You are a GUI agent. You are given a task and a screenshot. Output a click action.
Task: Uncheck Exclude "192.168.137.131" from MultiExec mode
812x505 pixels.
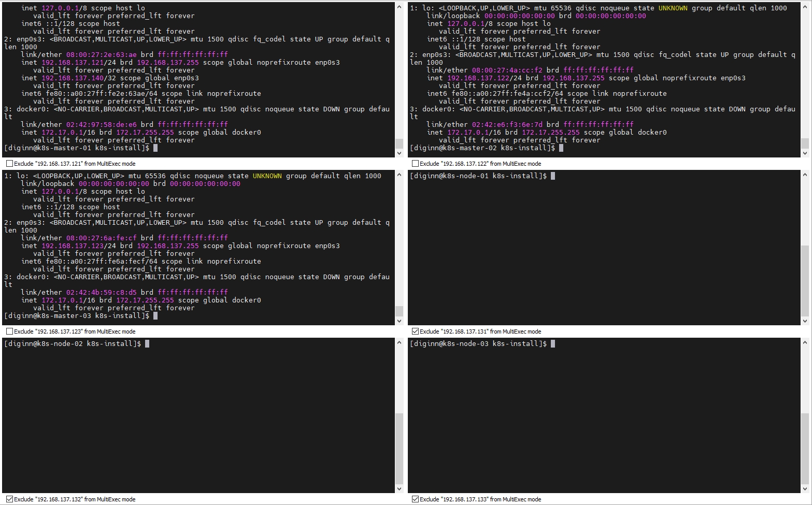[415, 331]
